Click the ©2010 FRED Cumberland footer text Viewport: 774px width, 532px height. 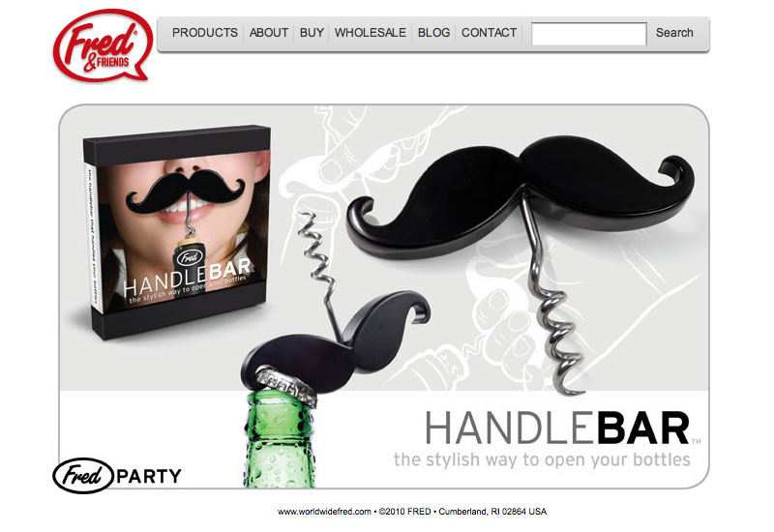(462, 512)
